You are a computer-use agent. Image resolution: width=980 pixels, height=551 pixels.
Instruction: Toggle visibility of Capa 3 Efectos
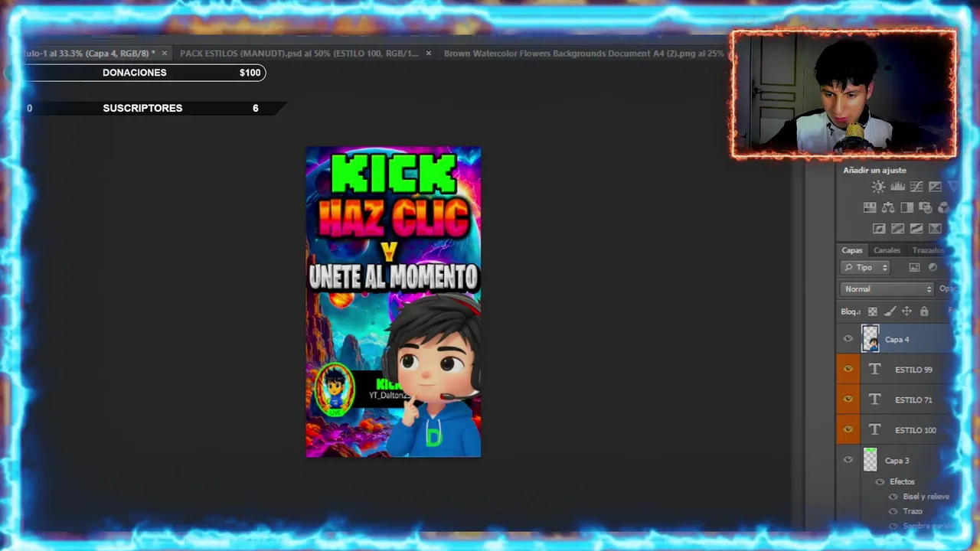click(880, 481)
